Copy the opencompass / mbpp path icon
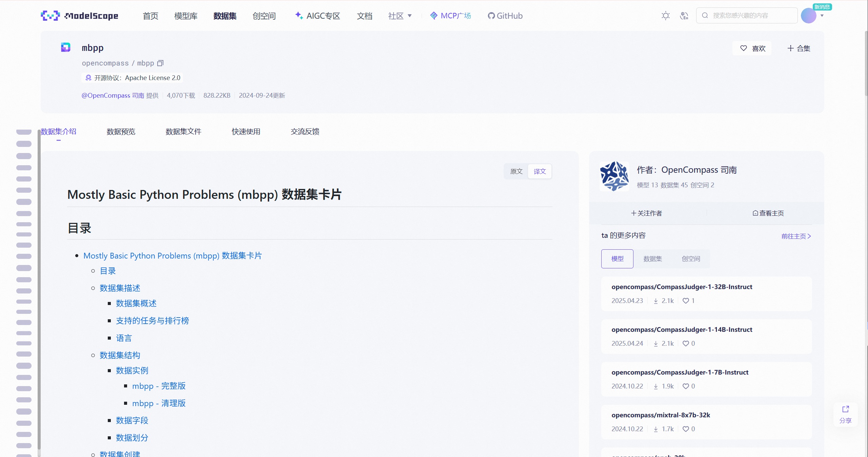The image size is (868, 457). coord(160,63)
